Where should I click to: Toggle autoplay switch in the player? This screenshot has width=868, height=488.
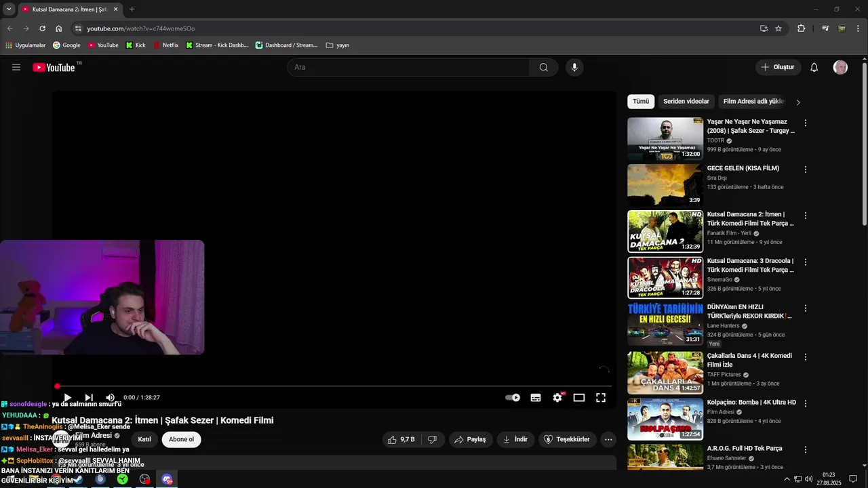(513, 398)
